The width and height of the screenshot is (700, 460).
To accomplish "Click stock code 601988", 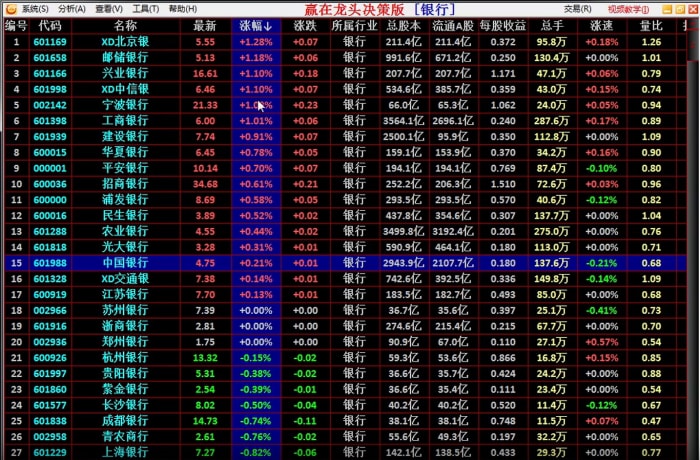I will click(50, 263).
